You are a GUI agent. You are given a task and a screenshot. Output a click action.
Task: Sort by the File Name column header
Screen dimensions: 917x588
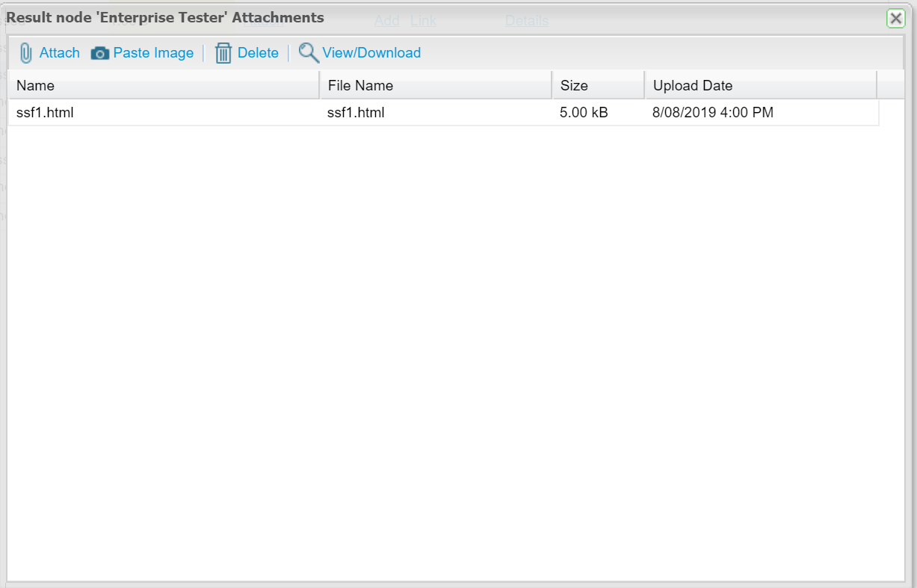pyautogui.click(x=435, y=85)
